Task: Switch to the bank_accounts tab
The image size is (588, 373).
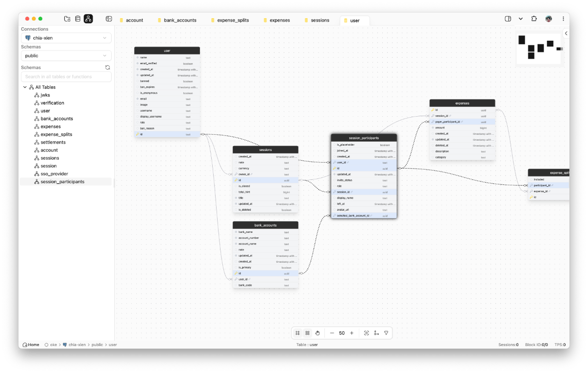Action: 179,20
